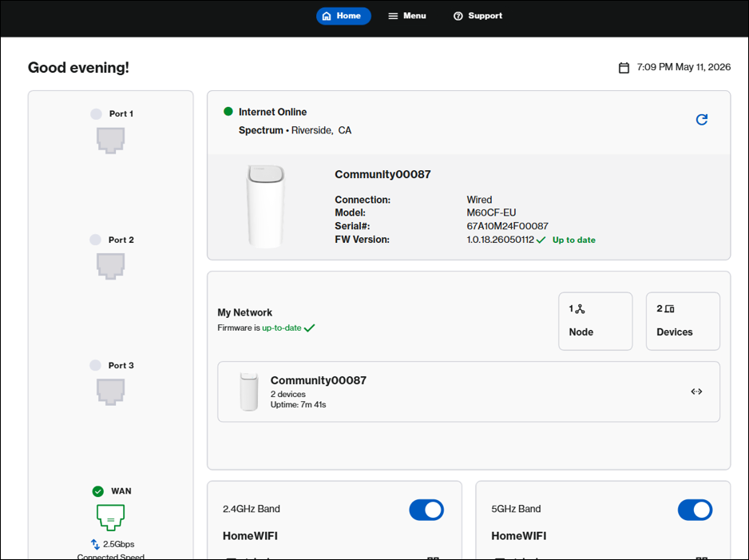Open the Support page
749x560 pixels.
(x=478, y=16)
